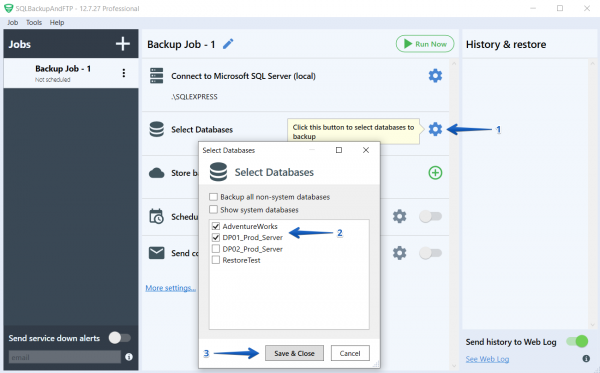Click the SQLBackupAndFTP shield logo in title bar
The height and width of the screenshot is (373, 600).
(8, 8)
